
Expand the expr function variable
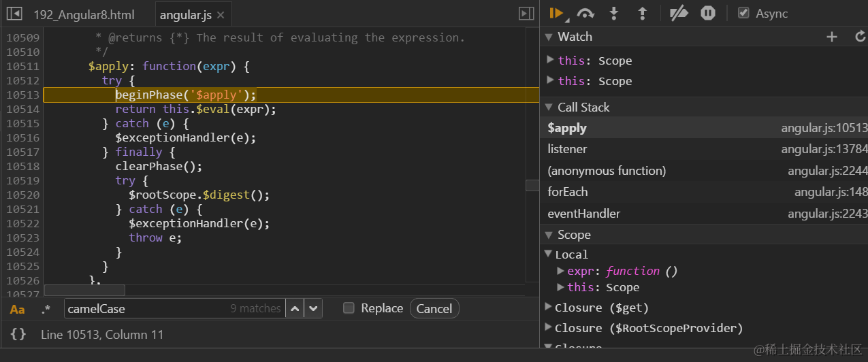(x=561, y=271)
